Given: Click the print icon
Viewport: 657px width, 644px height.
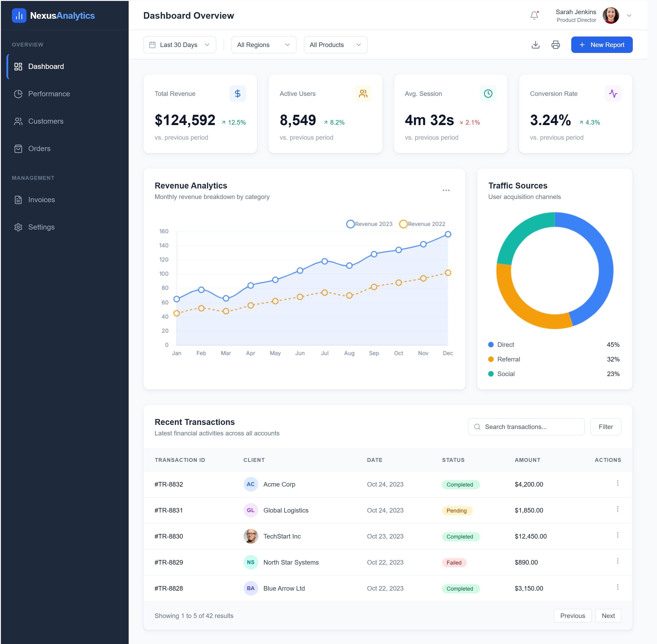Looking at the screenshot, I should point(555,45).
